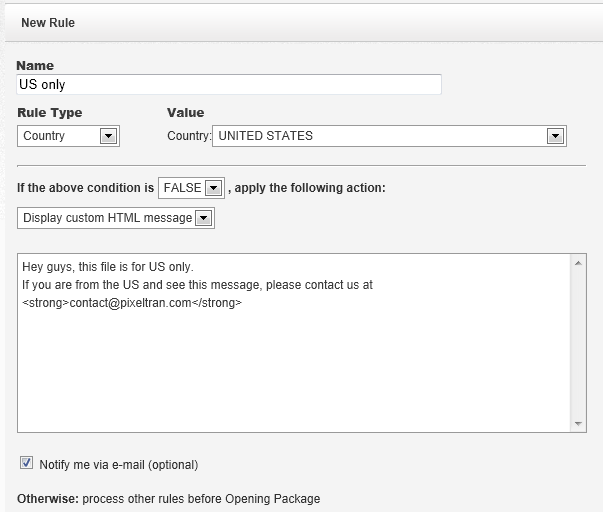The height and width of the screenshot is (512, 603).
Task: Open the condition dropdown set to FALSE
Action: click(x=192, y=188)
